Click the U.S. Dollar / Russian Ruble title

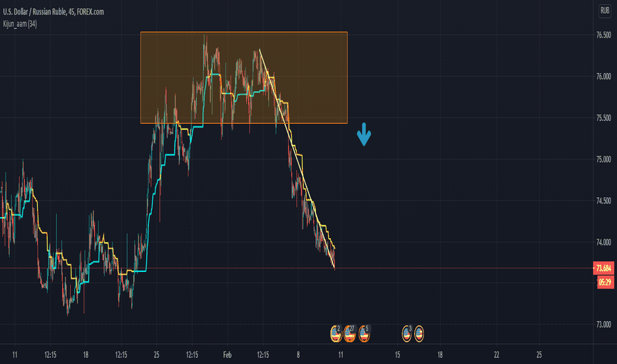[x=34, y=12]
